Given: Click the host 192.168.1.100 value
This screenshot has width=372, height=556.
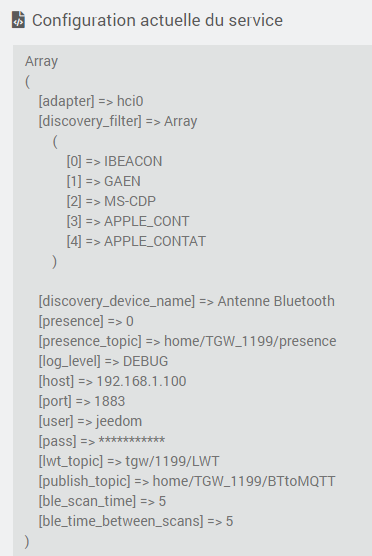Looking at the screenshot, I should click(x=141, y=381).
